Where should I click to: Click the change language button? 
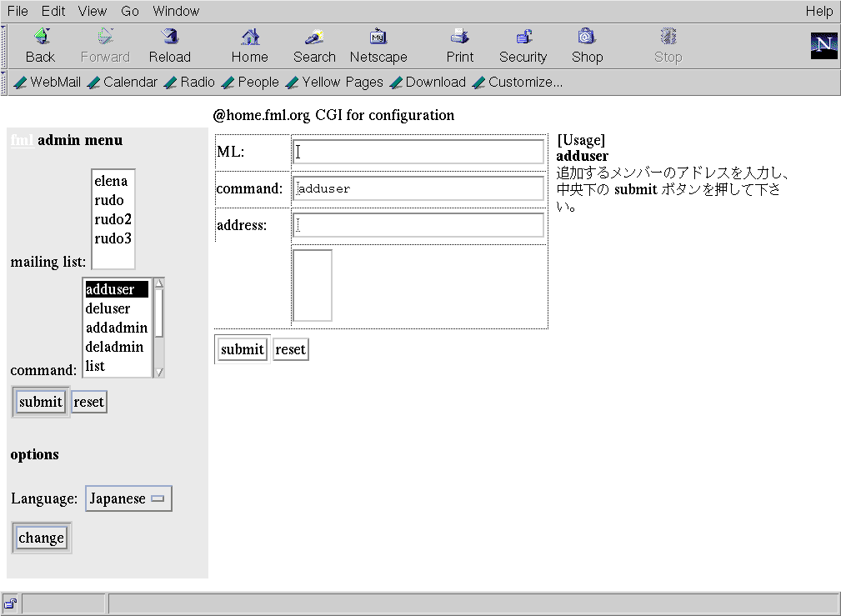41,538
